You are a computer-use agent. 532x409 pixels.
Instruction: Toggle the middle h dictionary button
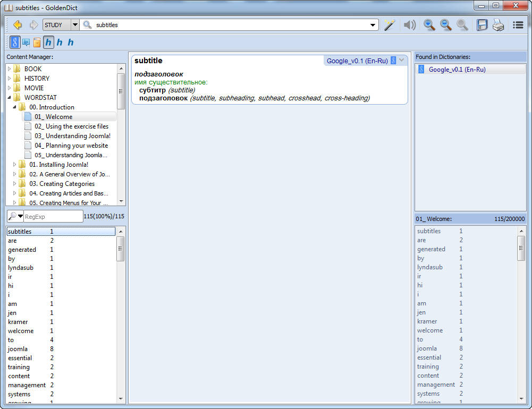point(60,42)
